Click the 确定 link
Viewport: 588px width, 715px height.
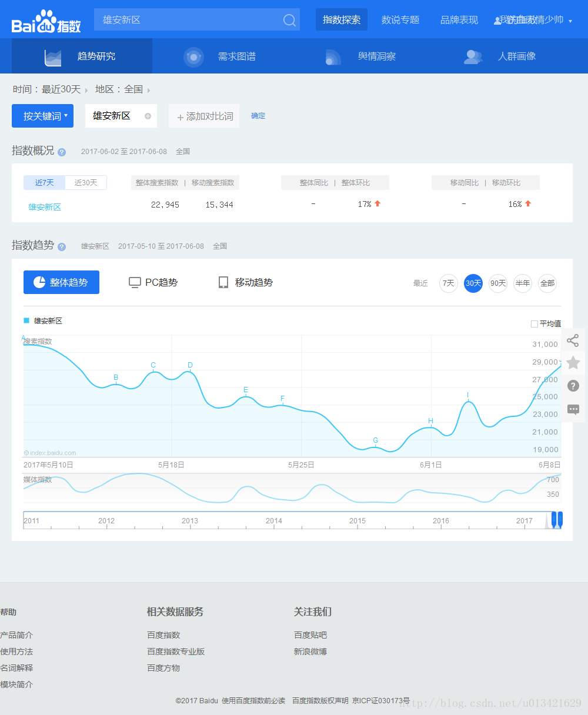pyautogui.click(x=258, y=116)
